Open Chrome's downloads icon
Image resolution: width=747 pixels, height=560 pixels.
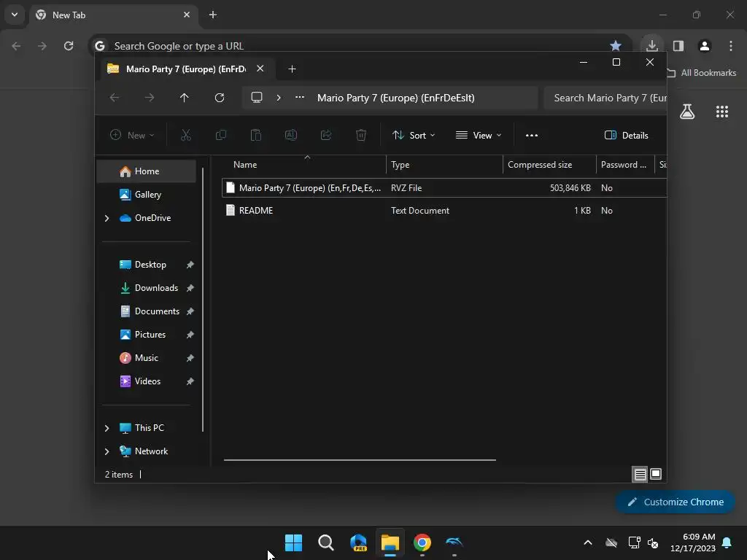pos(652,46)
